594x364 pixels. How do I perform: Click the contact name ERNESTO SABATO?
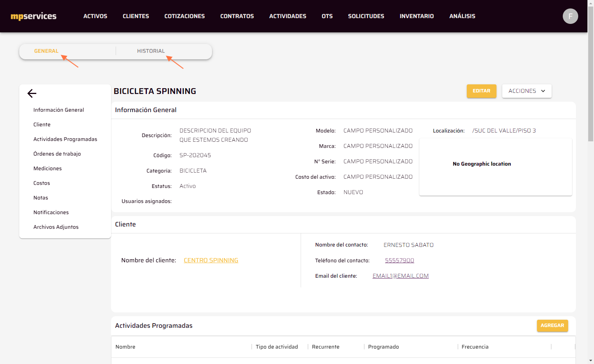tap(408, 245)
